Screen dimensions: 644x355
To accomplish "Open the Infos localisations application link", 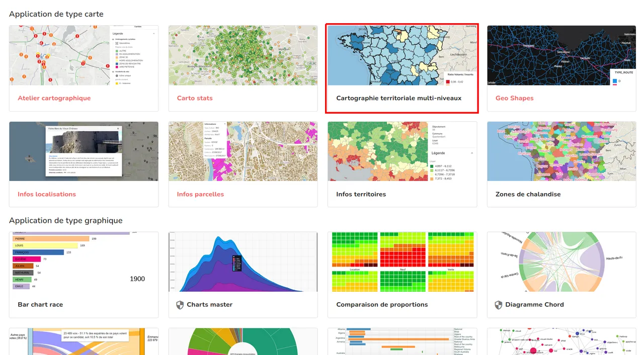I will [47, 194].
